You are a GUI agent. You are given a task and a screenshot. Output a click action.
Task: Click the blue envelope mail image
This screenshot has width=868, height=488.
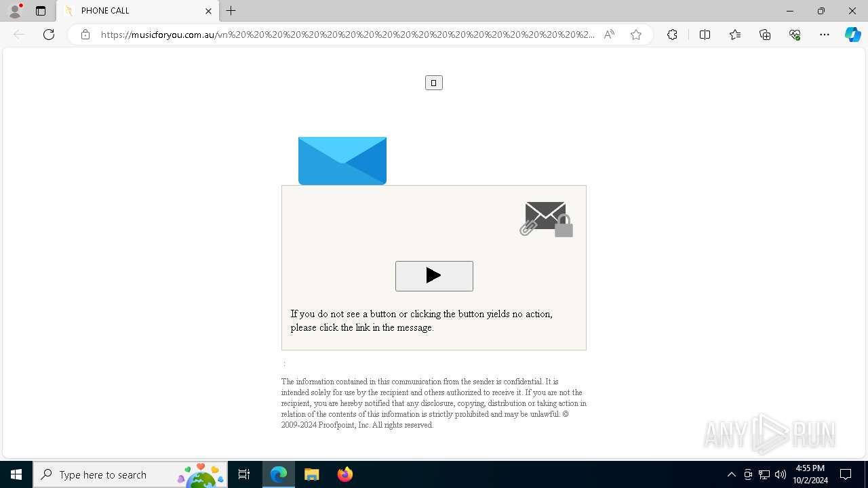tap(342, 161)
